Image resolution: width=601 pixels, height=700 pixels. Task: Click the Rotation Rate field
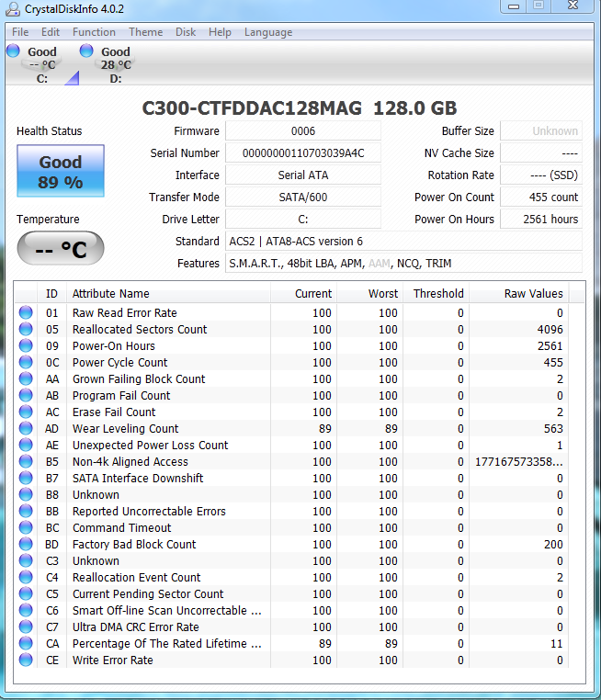(541, 175)
